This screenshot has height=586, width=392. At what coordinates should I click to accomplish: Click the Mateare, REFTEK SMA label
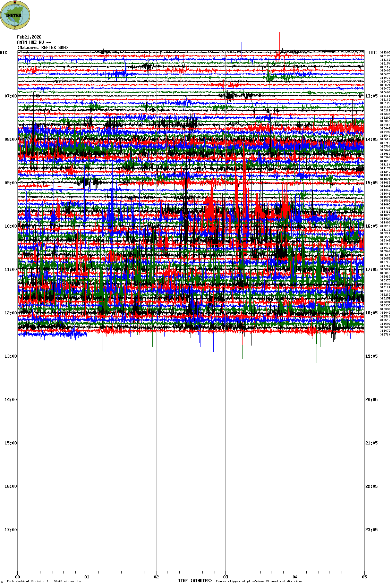point(42,48)
